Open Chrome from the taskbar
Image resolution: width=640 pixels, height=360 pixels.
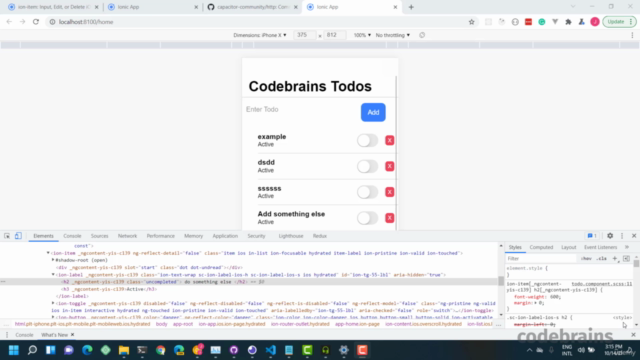[x=160, y=350]
